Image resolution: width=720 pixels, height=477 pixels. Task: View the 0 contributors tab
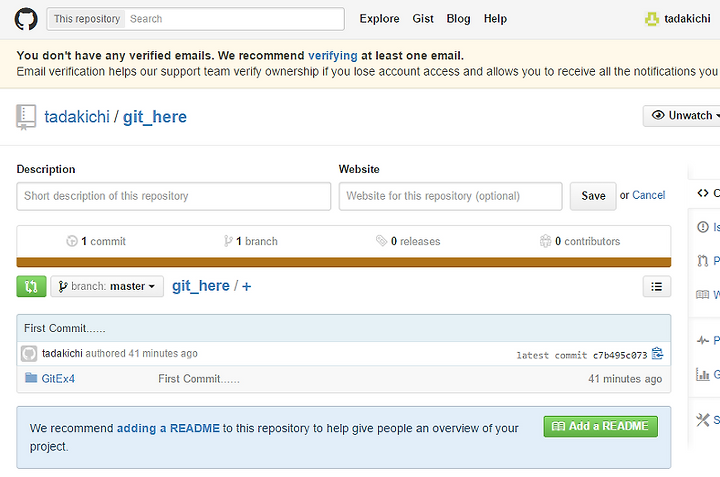(580, 241)
